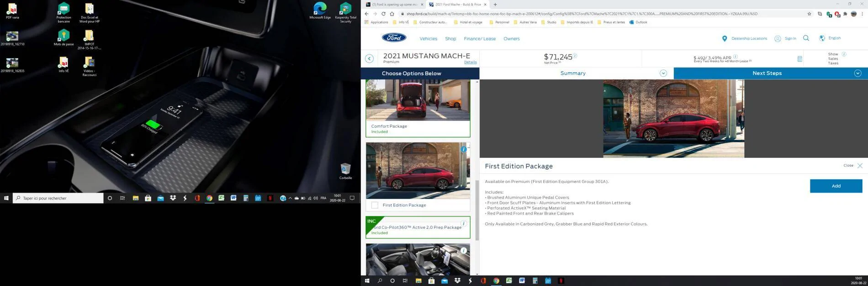Viewport: 868px width, 286px height.
Task: Open Owners menu in Ford nav
Action: [511, 39]
